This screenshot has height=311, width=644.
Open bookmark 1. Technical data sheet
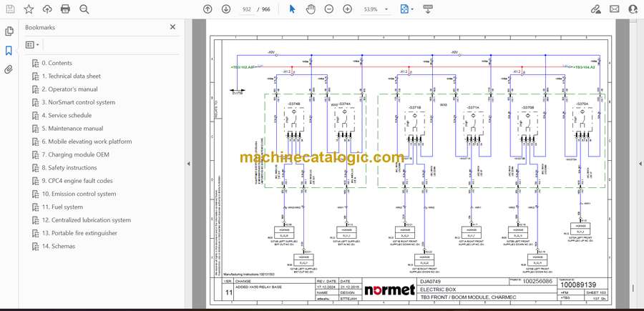click(71, 76)
